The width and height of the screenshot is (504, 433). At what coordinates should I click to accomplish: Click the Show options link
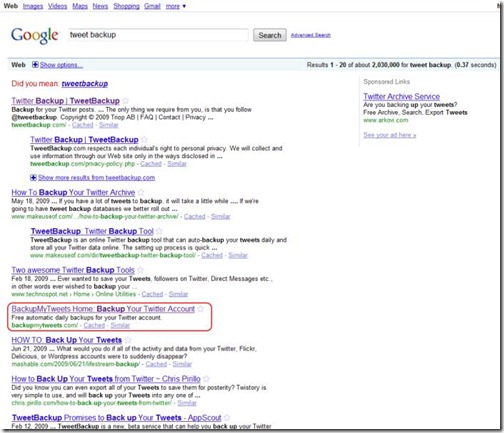point(61,65)
